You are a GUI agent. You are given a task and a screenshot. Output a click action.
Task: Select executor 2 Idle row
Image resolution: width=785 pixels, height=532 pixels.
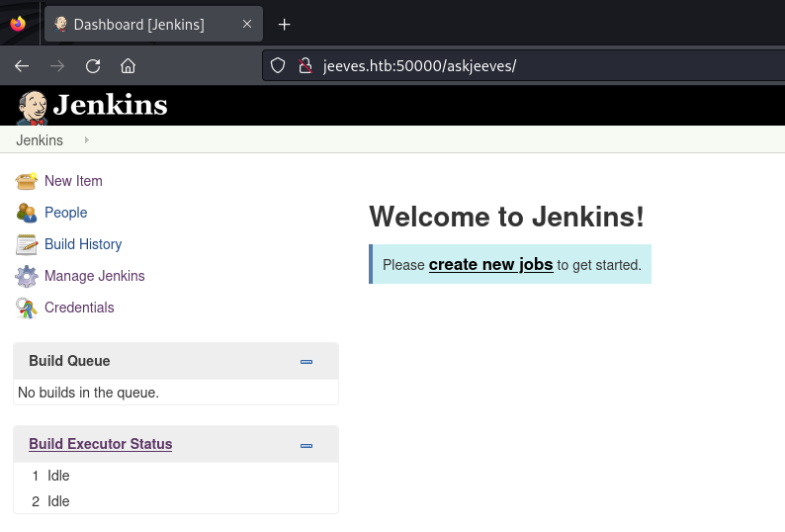coord(176,501)
